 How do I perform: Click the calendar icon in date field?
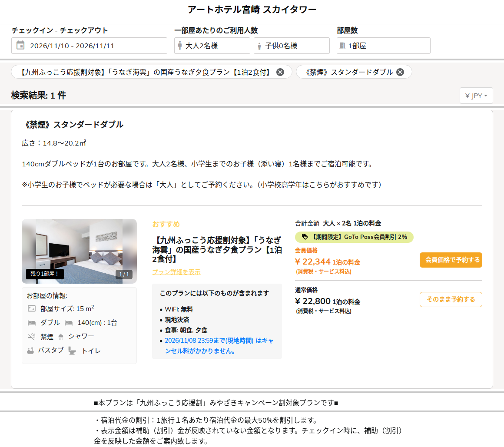(20, 45)
